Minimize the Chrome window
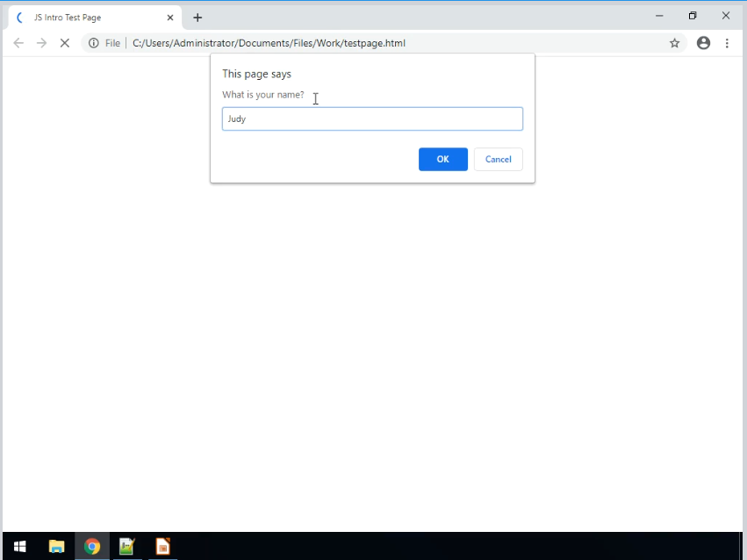747x560 pixels. pos(659,16)
